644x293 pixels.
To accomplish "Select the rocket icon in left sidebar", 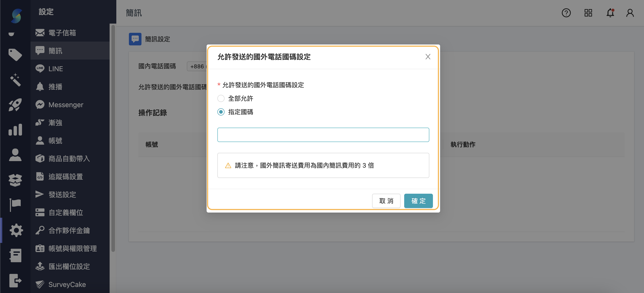I will pyautogui.click(x=15, y=104).
